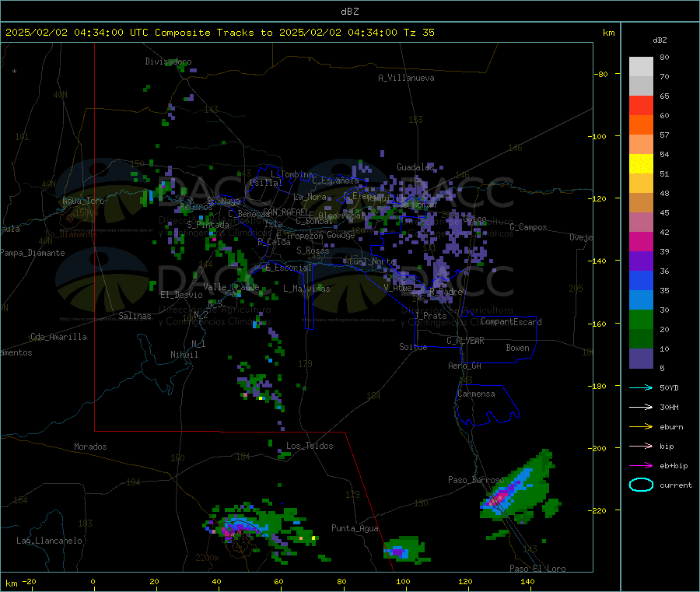Click the 'G_ALVEAR' map label

(465, 341)
